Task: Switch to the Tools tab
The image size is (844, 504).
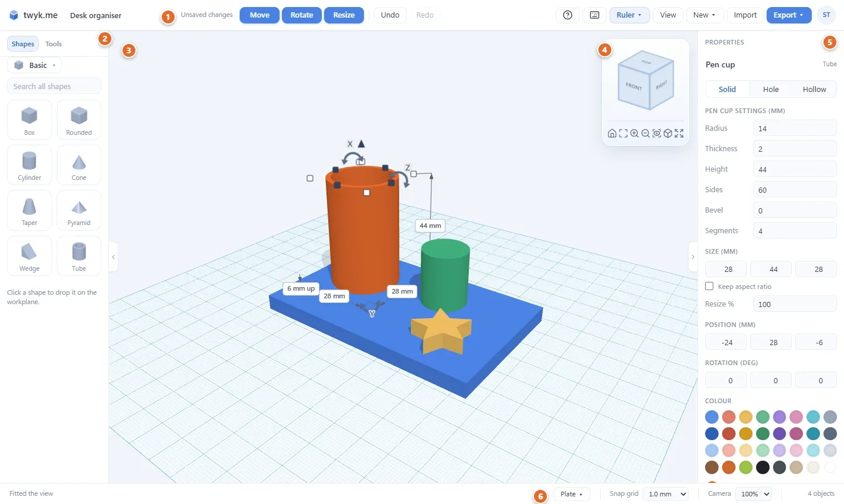Action: point(53,44)
